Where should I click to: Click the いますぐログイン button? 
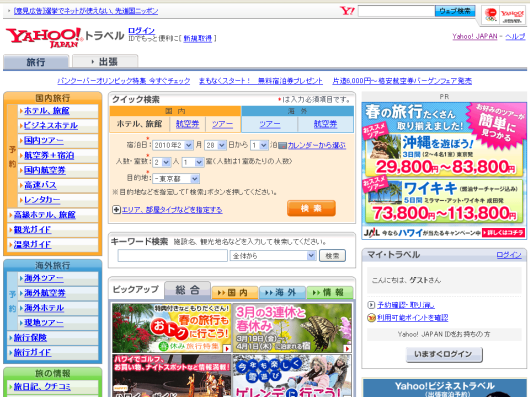444,354
